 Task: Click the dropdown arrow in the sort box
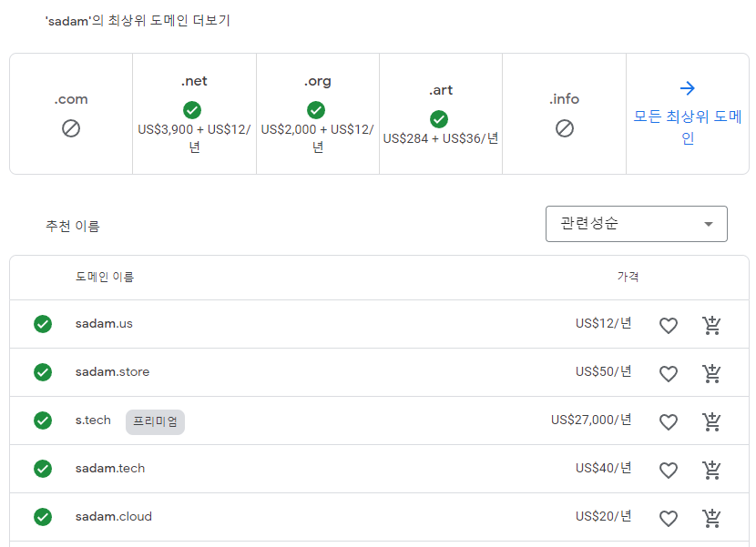[709, 225]
